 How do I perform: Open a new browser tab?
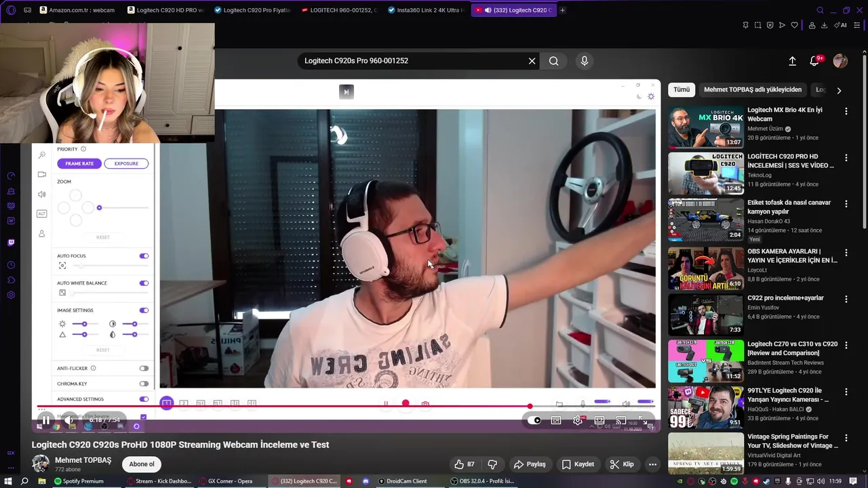pyautogui.click(x=562, y=10)
